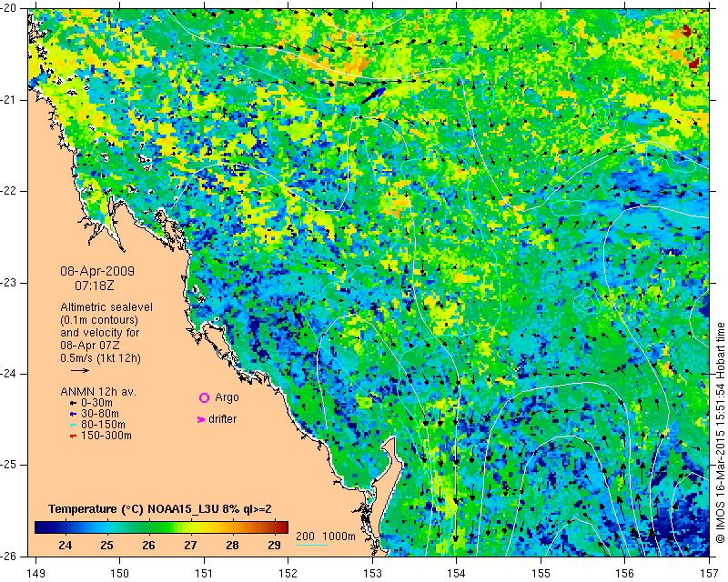Click the latitude axis label -26

pyautogui.click(x=9, y=556)
